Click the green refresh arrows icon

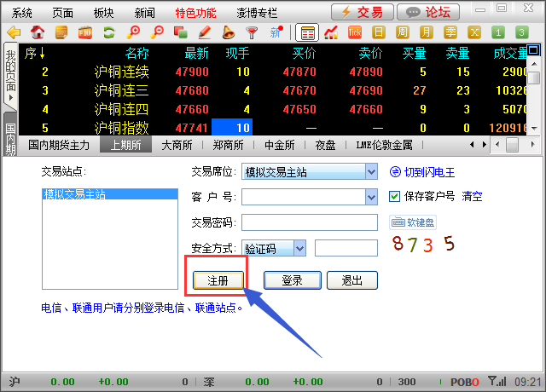(x=109, y=32)
